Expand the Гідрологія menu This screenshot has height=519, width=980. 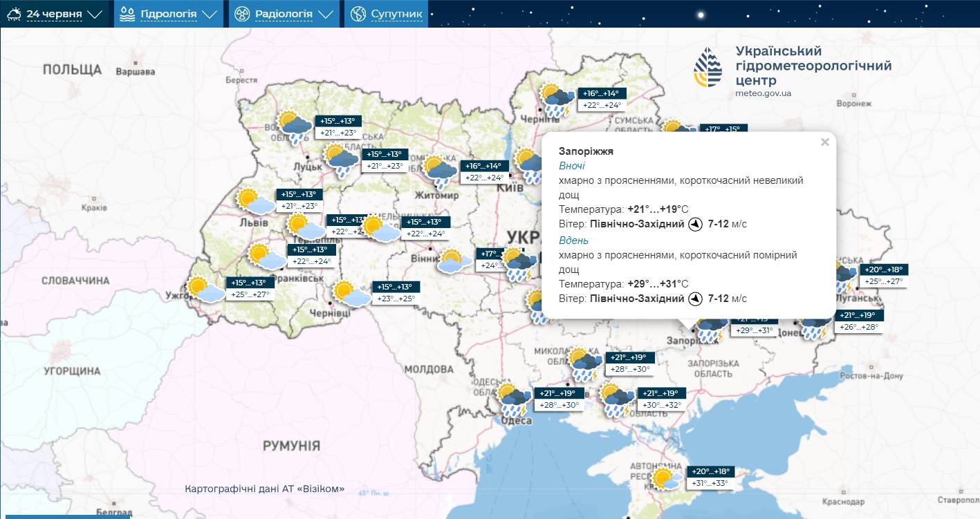[168, 14]
